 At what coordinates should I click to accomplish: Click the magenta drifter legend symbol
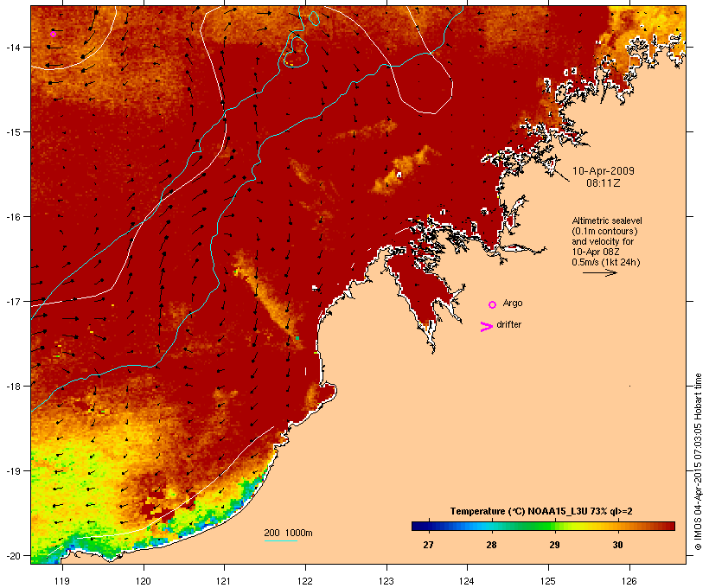486,327
